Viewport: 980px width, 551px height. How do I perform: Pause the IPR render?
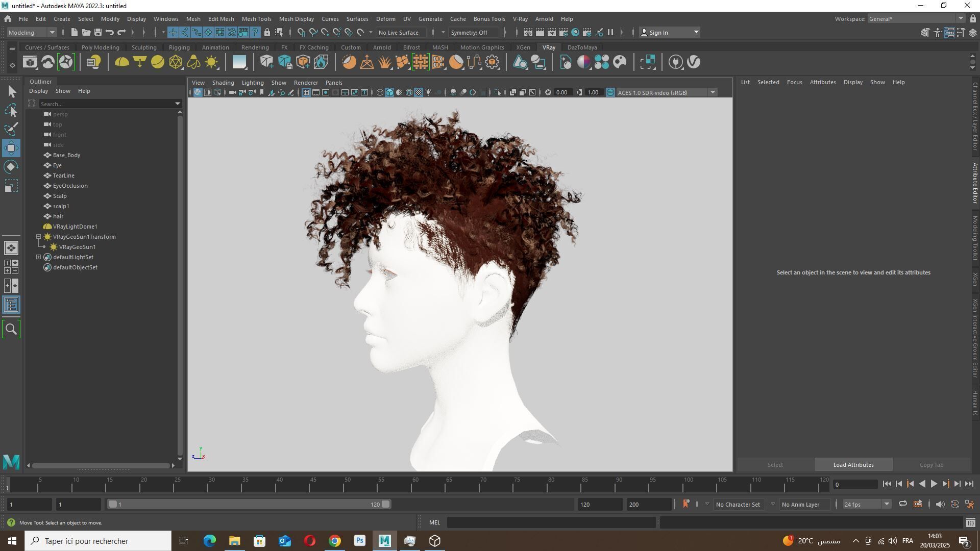(610, 32)
